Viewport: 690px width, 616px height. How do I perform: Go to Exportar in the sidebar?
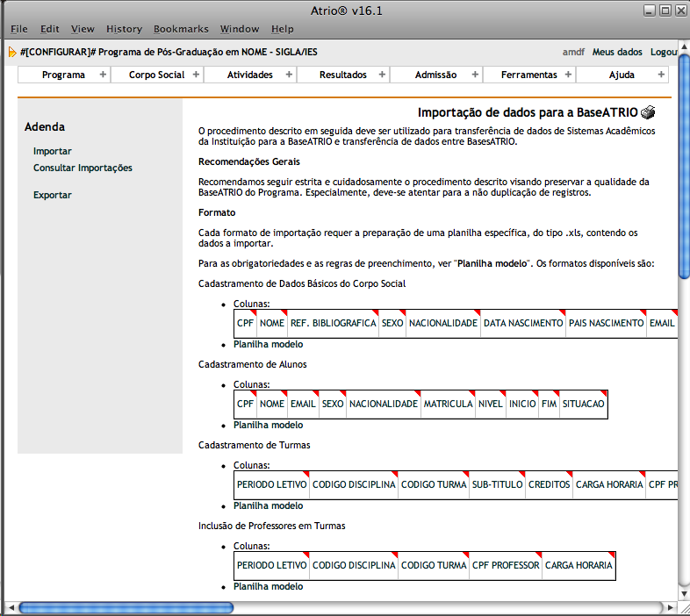tap(53, 195)
